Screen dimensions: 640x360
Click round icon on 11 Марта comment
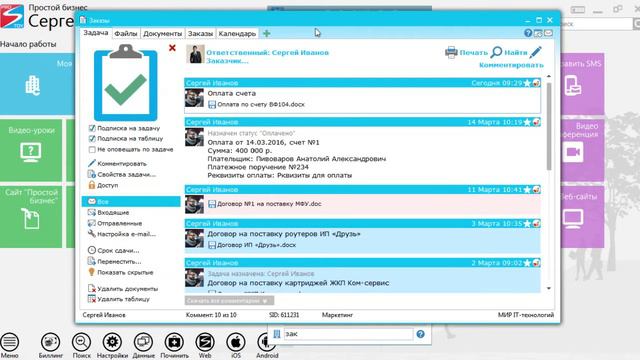536,190
